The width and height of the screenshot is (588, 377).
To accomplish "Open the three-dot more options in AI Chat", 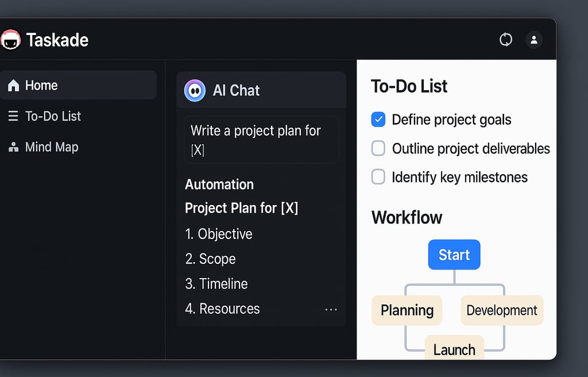I will pos(331,310).
